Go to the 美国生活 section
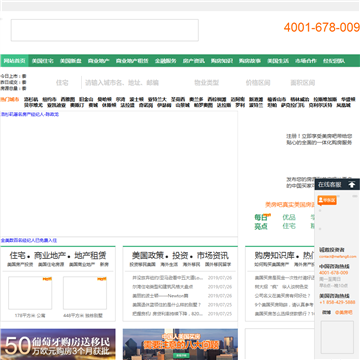360x360 pixels. [x=278, y=61]
